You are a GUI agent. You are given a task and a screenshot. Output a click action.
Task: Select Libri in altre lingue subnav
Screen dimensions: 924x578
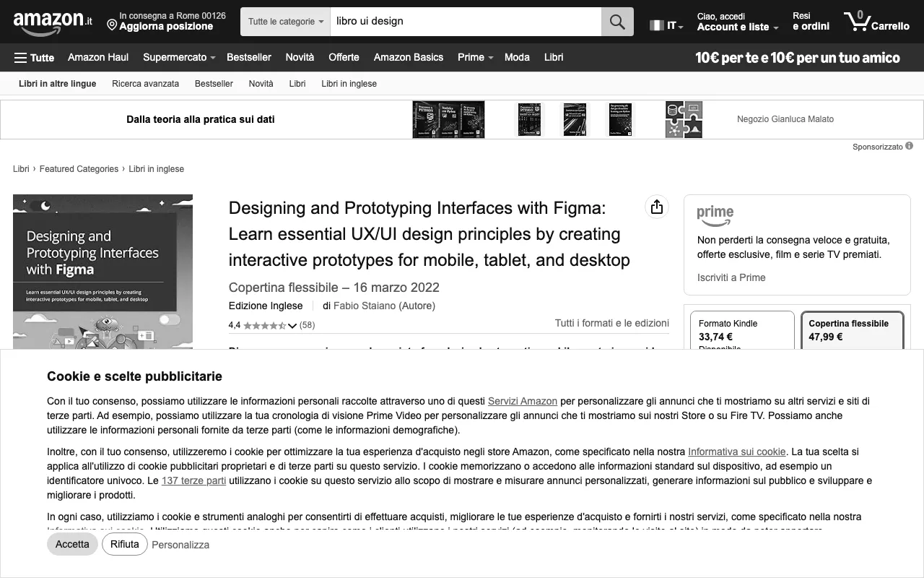point(57,84)
